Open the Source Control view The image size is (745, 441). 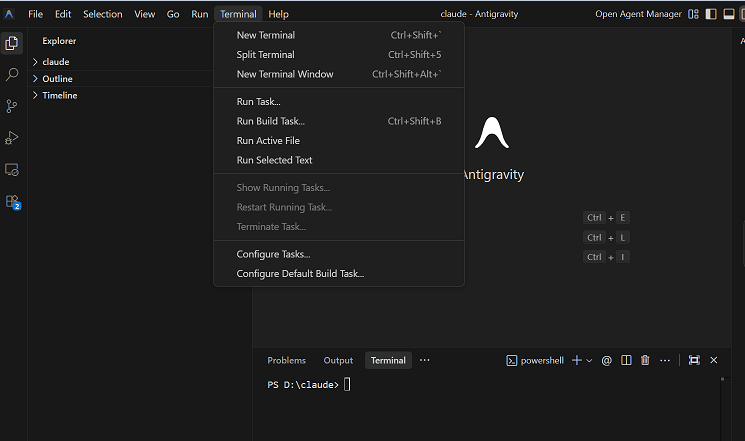tap(11, 106)
